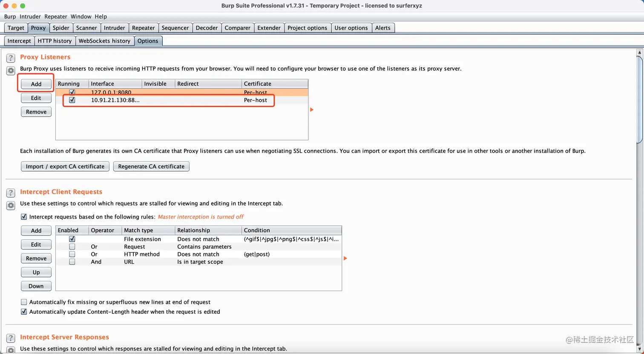Click the vertical scrollbar thumb
The height and width of the screenshot is (354, 644).
(640, 100)
